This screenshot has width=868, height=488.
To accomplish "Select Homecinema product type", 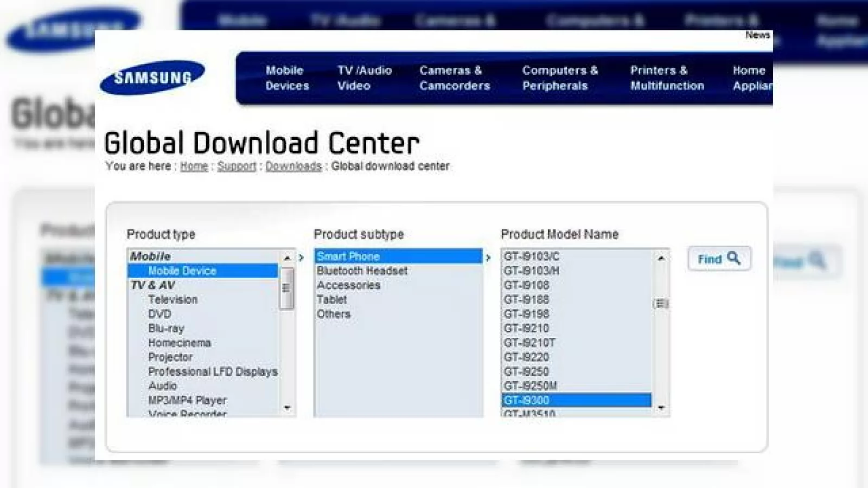I will 179,343.
